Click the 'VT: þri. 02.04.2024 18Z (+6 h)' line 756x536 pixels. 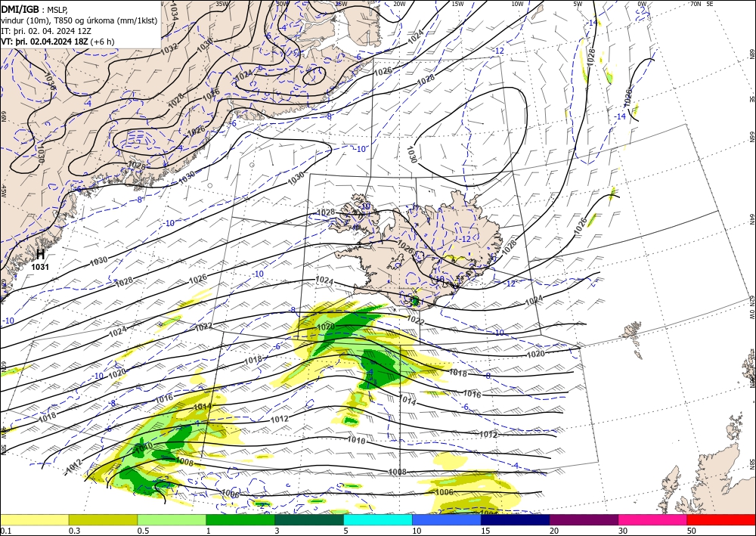pyautogui.click(x=58, y=41)
